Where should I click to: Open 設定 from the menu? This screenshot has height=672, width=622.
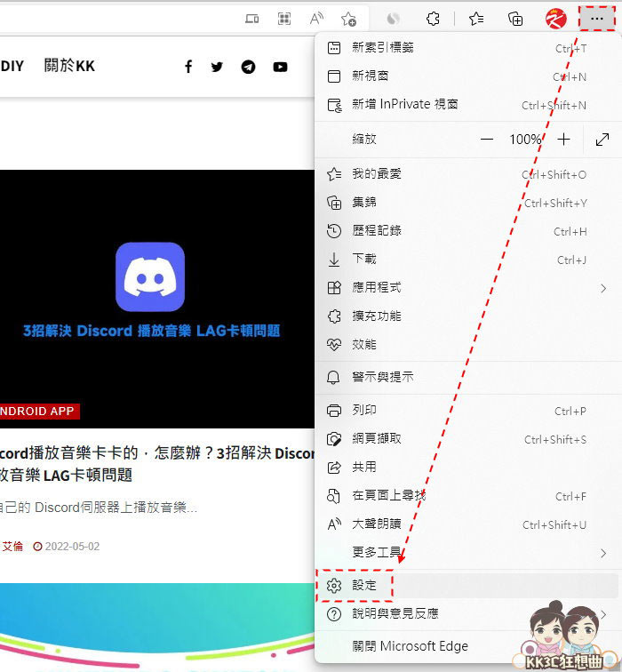click(x=467, y=586)
